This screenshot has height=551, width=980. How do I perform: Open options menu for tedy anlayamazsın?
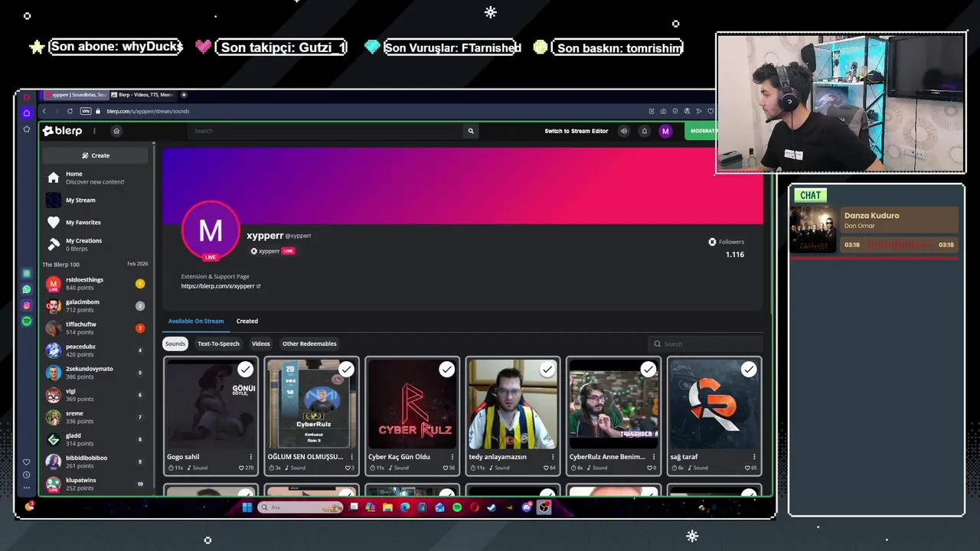coord(553,457)
